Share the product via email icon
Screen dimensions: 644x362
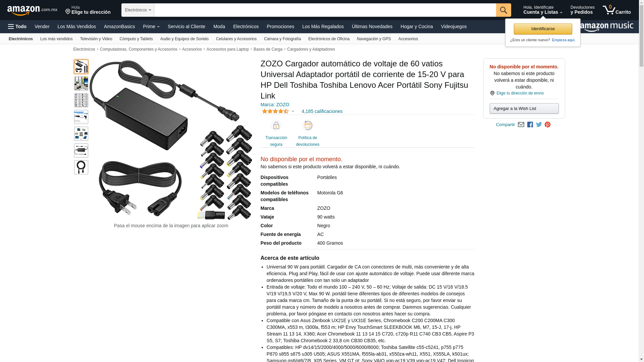click(521, 125)
